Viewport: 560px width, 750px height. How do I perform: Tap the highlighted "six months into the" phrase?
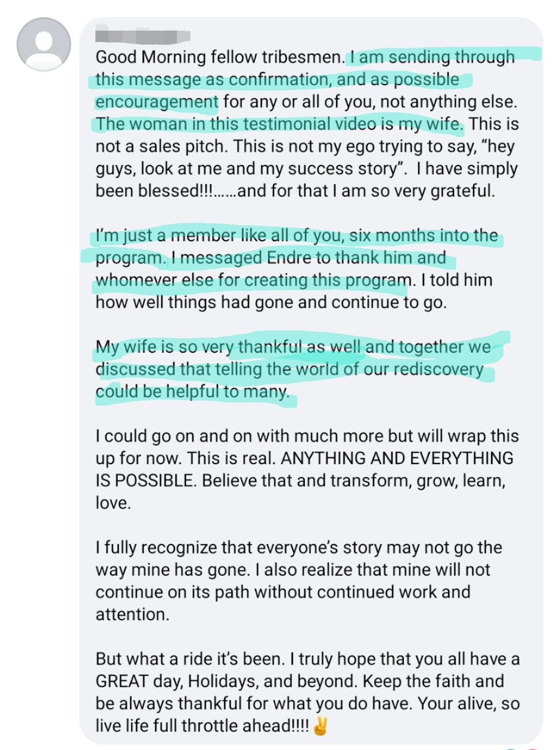tap(423, 235)
